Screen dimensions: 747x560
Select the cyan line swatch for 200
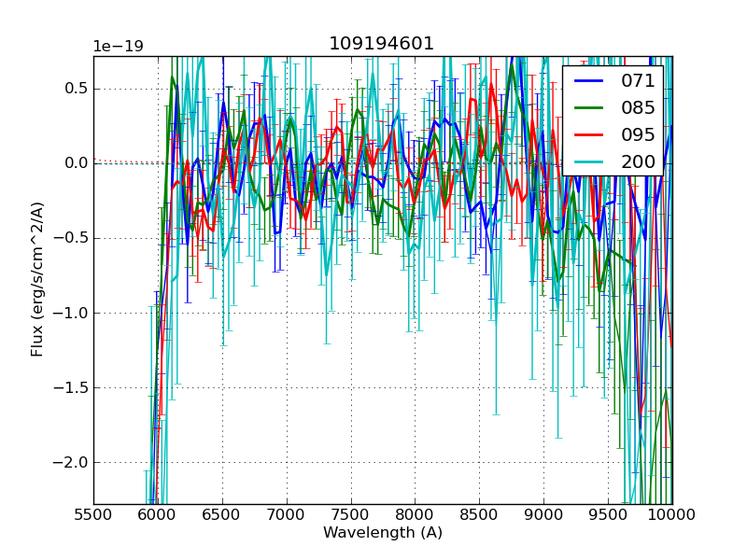[588, 161]
